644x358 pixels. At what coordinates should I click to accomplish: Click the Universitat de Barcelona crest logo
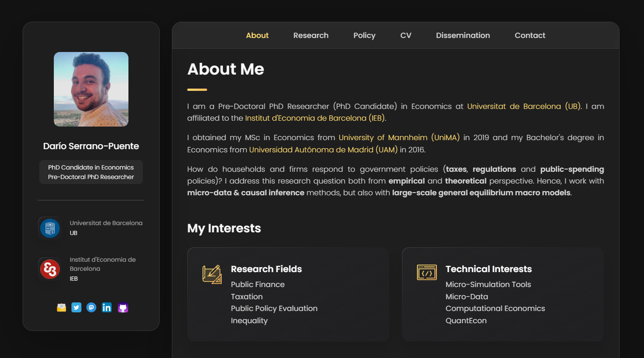click(50, 228)
